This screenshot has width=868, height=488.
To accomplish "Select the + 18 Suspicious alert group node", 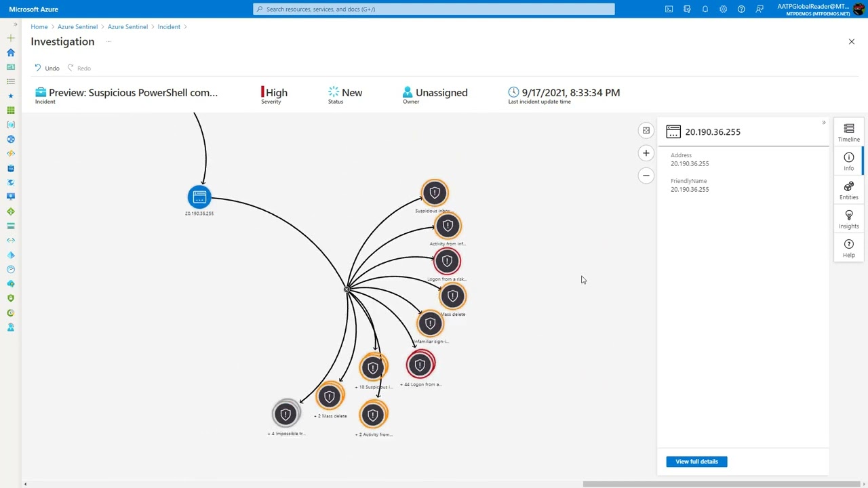I will [373, 368].
